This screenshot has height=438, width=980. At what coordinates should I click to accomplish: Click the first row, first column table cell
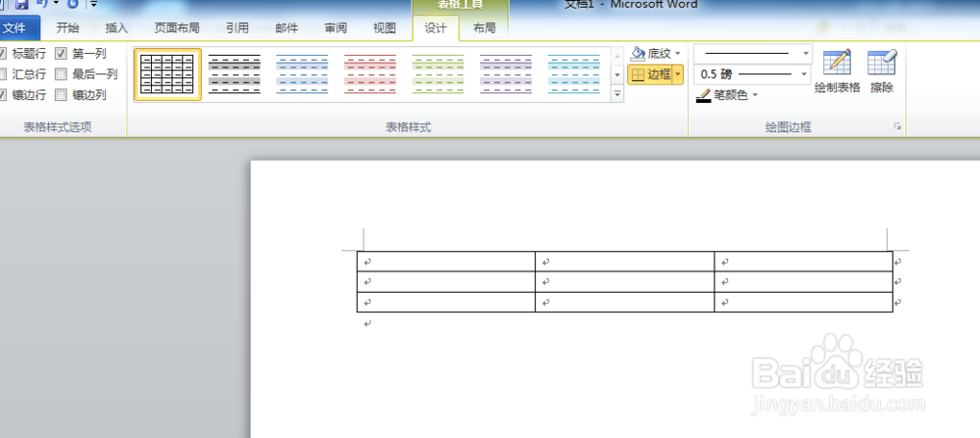point(446,262)
